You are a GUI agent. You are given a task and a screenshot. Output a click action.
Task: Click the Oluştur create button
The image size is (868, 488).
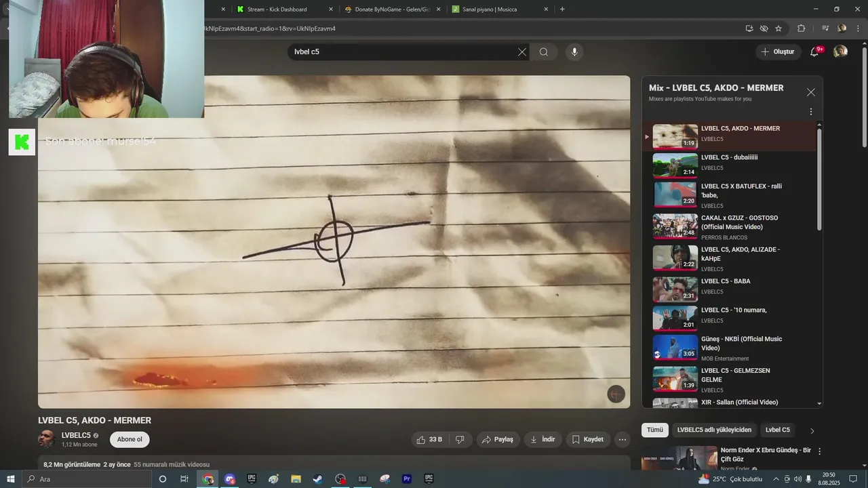(778, 52)
